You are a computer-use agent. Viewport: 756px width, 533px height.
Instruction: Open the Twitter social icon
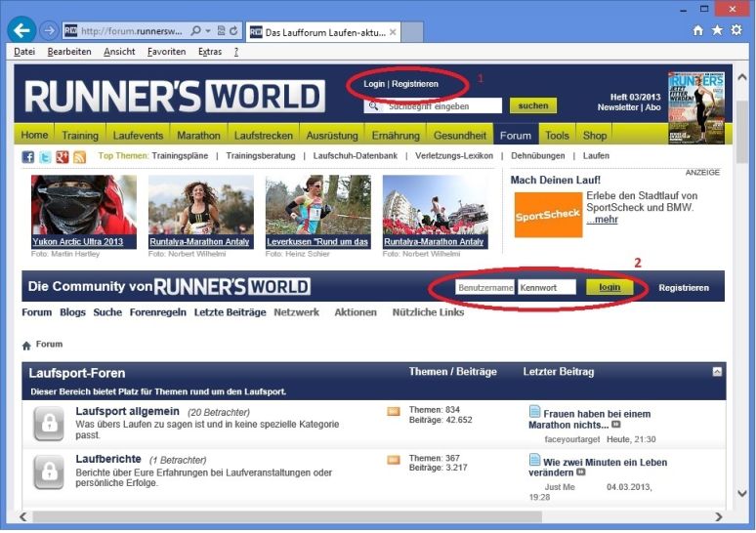(x=45, y=157)
